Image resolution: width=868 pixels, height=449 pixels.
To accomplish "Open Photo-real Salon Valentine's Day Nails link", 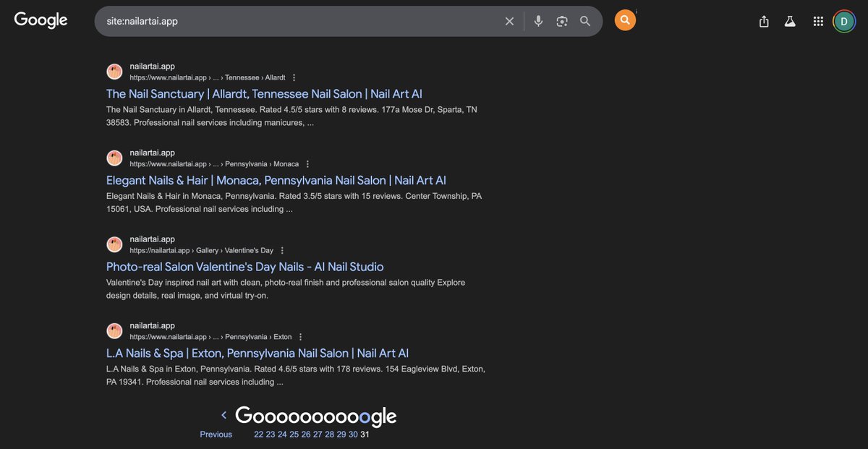I will 245,267.
